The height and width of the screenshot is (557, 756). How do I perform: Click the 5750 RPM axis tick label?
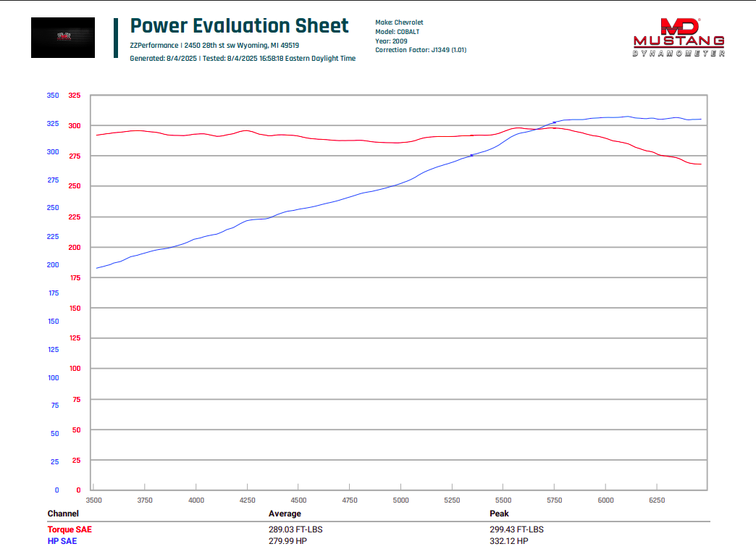click(x=555, y=500)
